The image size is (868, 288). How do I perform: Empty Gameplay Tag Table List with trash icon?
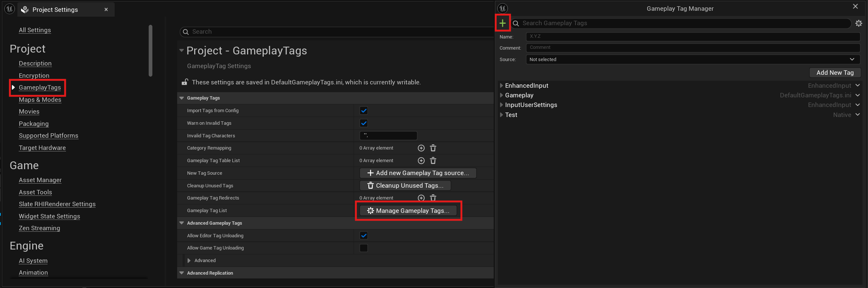433,161
